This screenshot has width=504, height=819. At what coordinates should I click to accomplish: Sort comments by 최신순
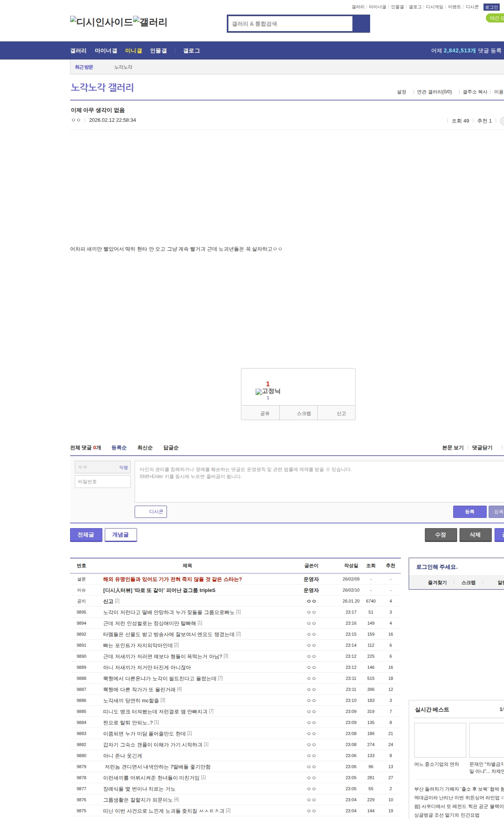coord(145,448)
